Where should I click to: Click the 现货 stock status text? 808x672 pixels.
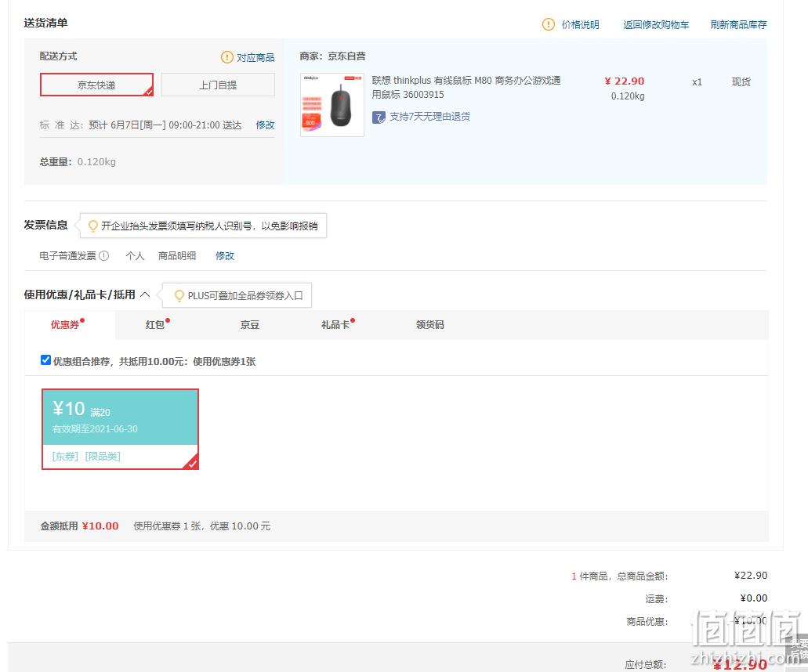741,82
